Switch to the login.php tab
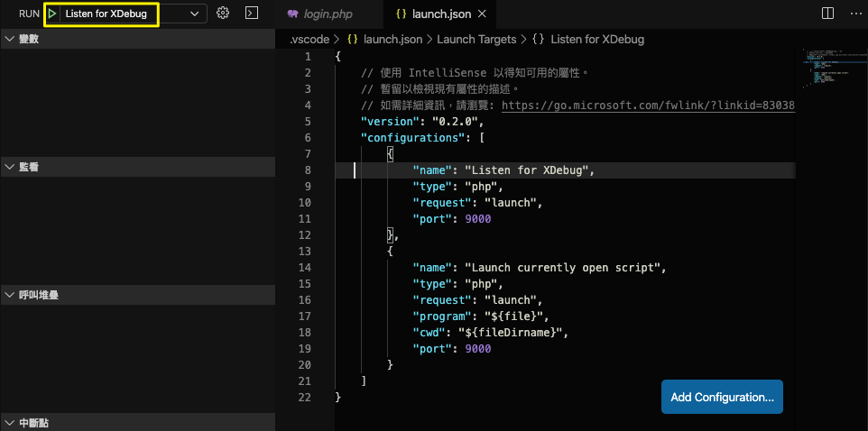This screenshot has width=868, height=431. (328, 14)
